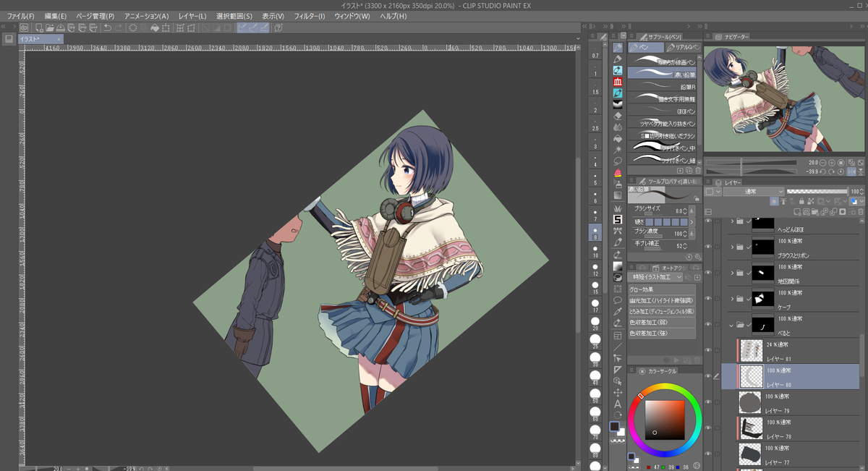Hide レイヤー 81 with its eye icon
The height and width of the screenshot is (471, 868).
click(708, 350)
